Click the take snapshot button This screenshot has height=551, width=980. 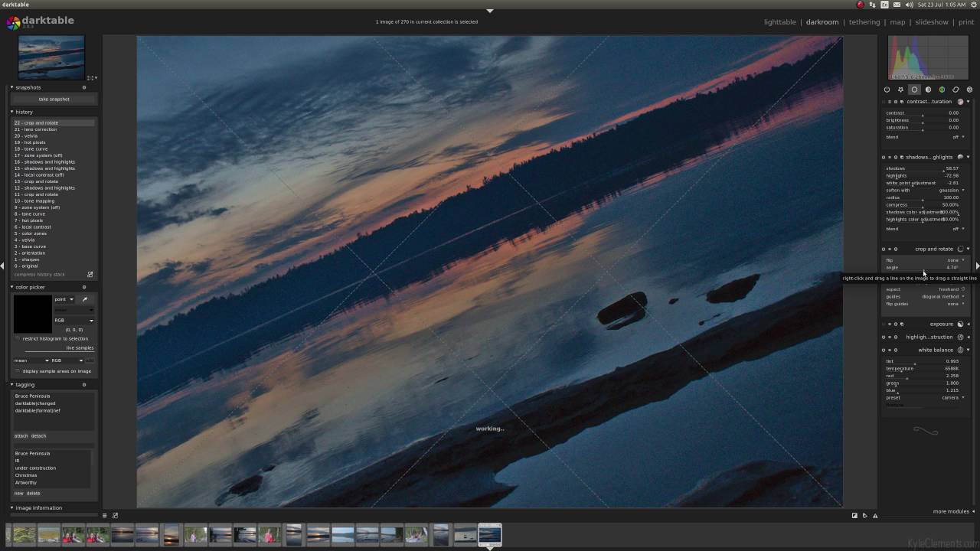point(54,99)
